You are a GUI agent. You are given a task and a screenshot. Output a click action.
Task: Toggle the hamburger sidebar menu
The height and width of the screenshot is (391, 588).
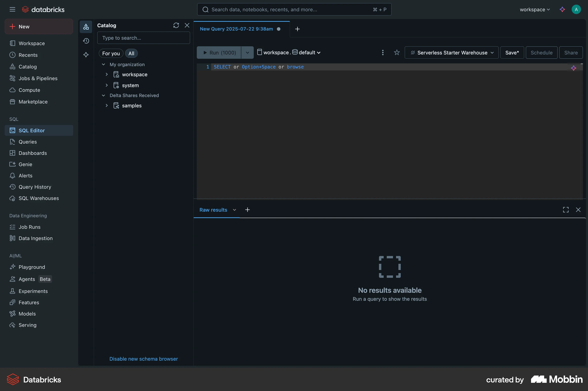coord(12,10)
